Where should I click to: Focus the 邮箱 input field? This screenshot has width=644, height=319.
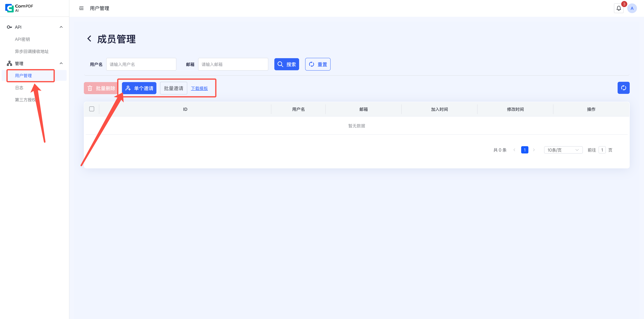pos(233,64)
